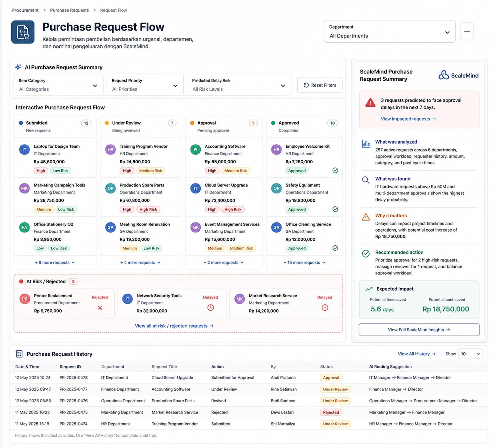Click the Purchase Request History table icon

(x=19, y=354)
